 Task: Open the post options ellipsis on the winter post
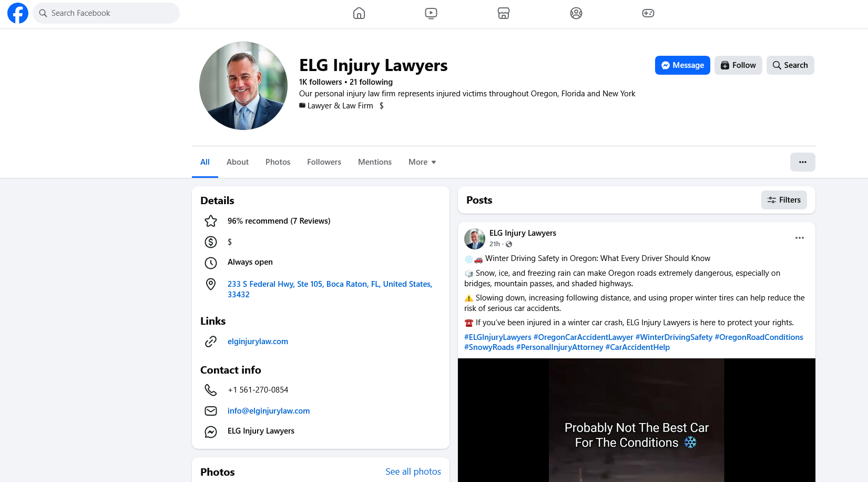point(799,238)
